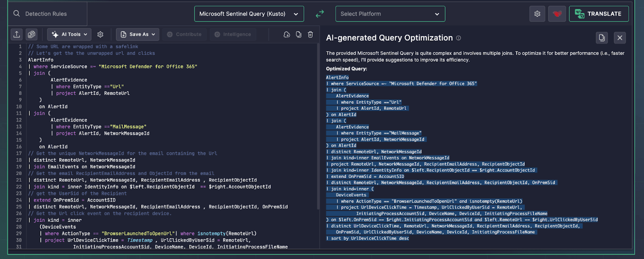Open editor settings gear beside AI Tools
Screen dimensions: 644x259
pyautogui.click(x=101, y=34)
